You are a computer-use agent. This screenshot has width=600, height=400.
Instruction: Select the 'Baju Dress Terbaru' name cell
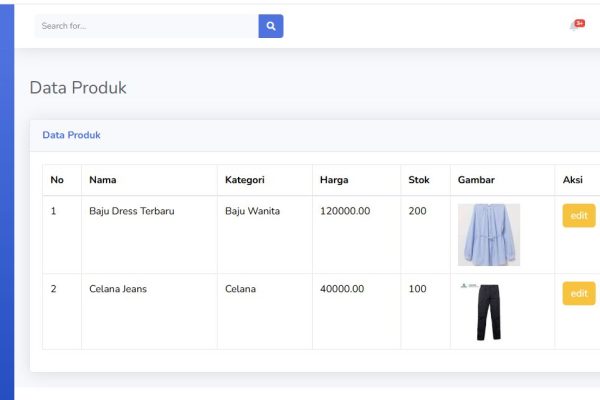tap(132, 211)
